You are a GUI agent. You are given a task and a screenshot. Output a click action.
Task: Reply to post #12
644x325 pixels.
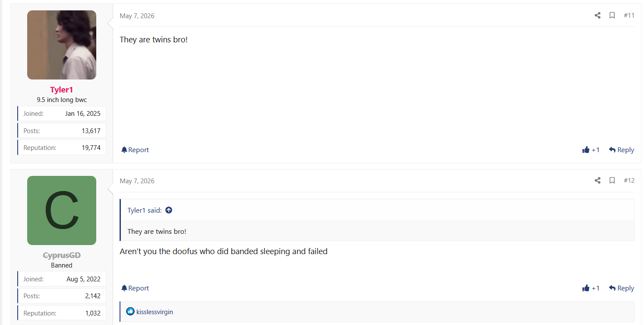click(622, 288)
